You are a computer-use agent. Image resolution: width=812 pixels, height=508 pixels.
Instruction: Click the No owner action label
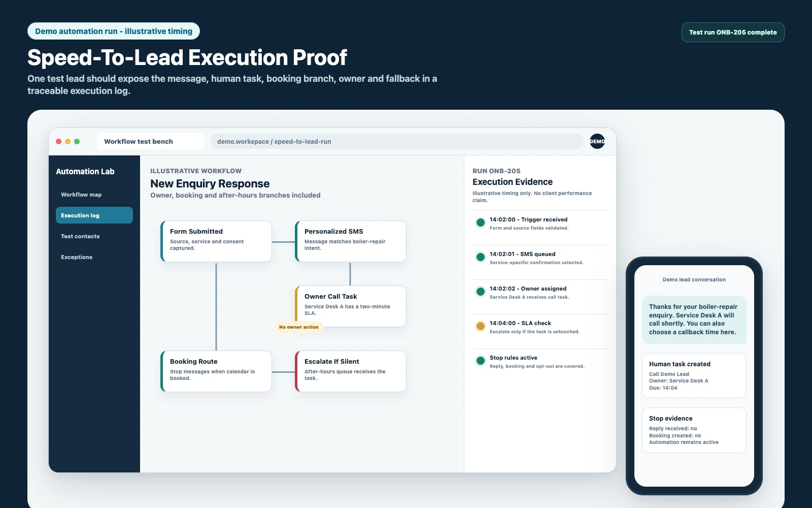[x=299, y=327]
